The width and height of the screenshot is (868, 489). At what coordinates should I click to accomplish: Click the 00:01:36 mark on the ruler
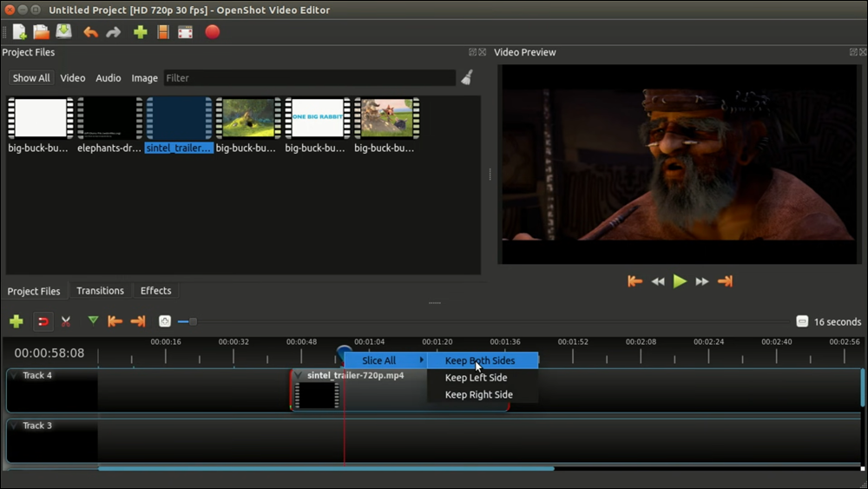505,341
